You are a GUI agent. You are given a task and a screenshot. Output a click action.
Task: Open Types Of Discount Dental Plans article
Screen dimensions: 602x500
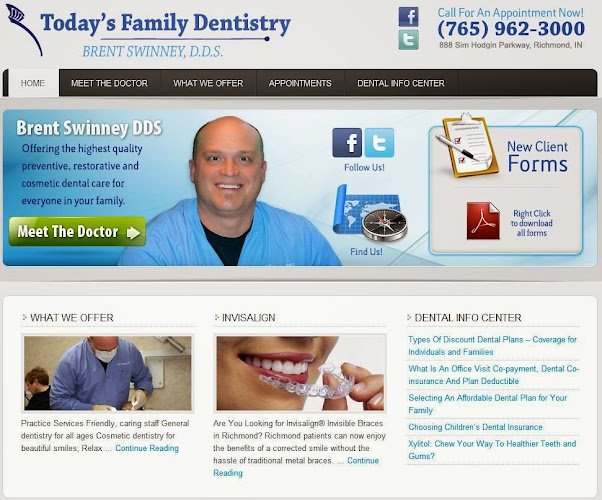[x=493, y=346]
